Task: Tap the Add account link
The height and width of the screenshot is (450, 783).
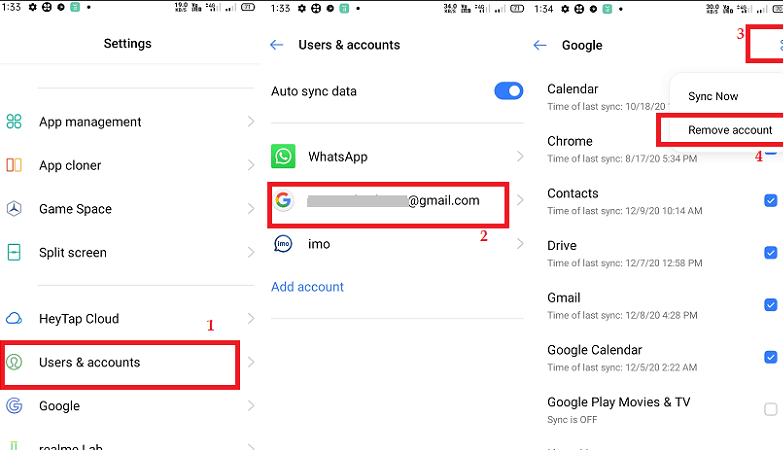Action: 307,287
